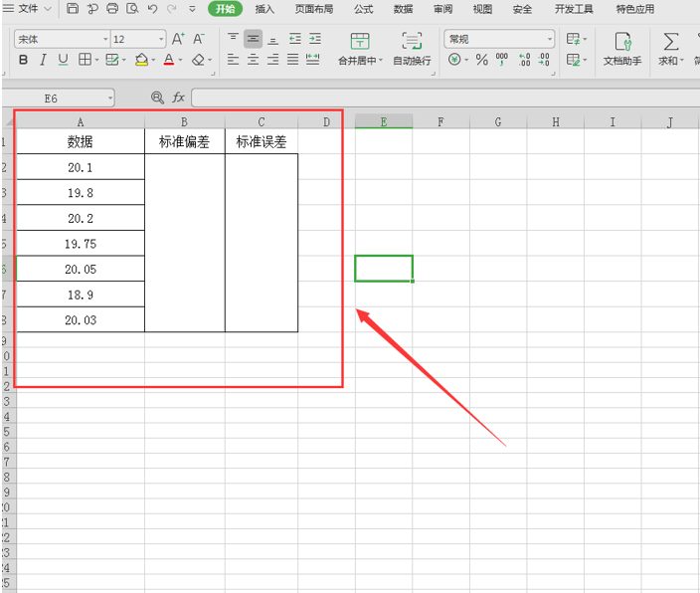
Task: Click the 求和 sum sigma button
Action: pos(668,49)
